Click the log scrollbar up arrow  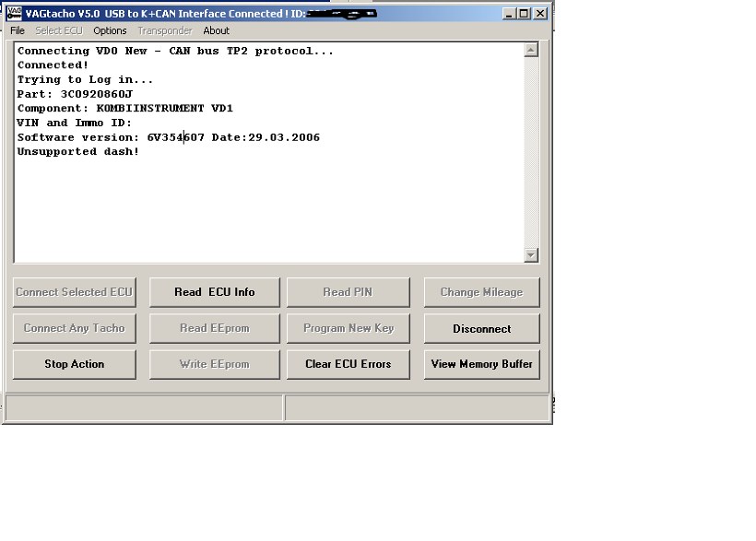531,50
